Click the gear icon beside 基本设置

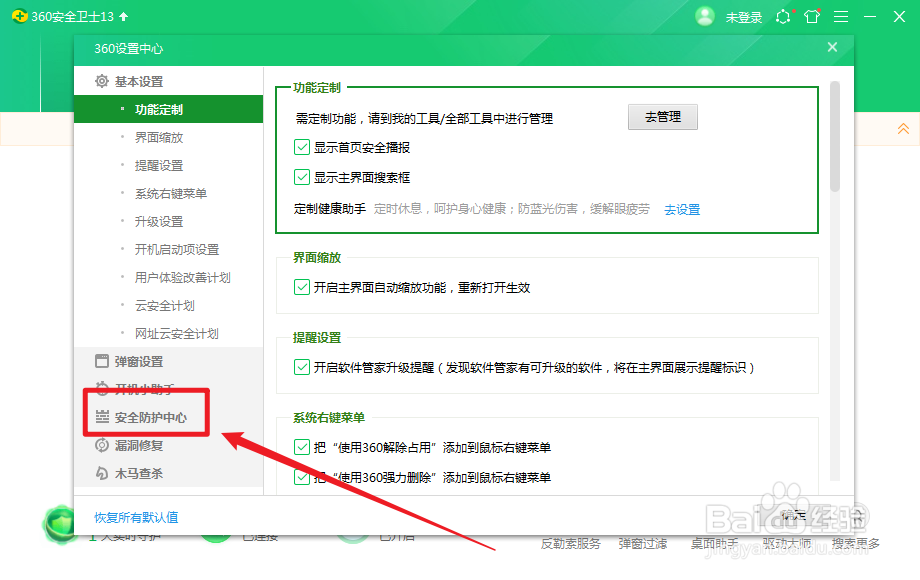(x=102, y=81)
